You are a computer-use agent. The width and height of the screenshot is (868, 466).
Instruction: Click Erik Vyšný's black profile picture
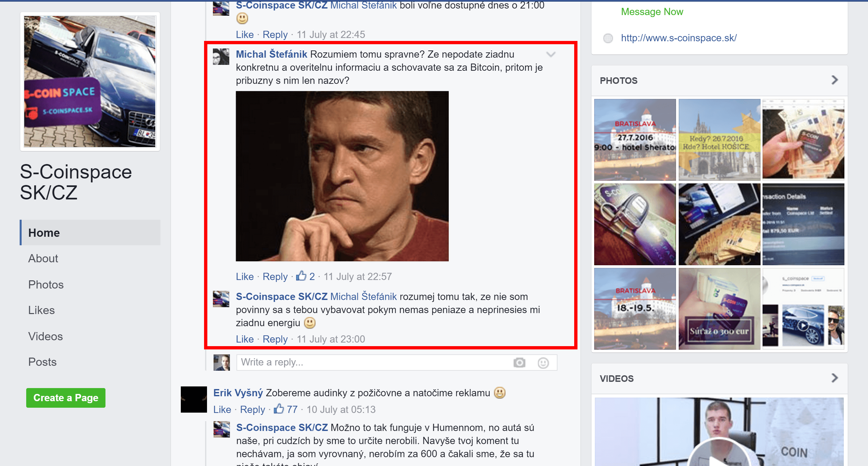pyautogui.click(x=194, y=399)
